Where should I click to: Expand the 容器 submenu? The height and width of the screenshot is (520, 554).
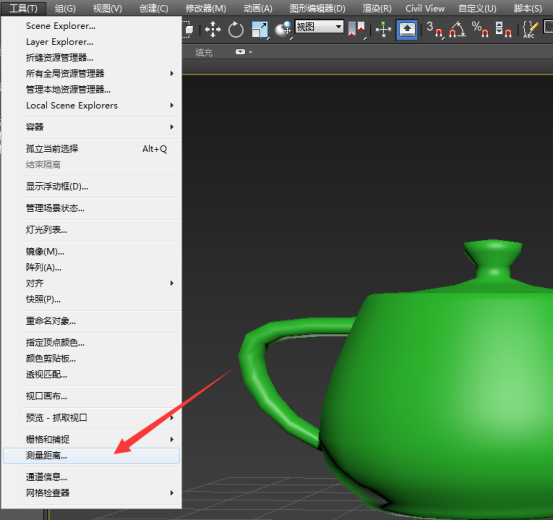coord(92,127)
